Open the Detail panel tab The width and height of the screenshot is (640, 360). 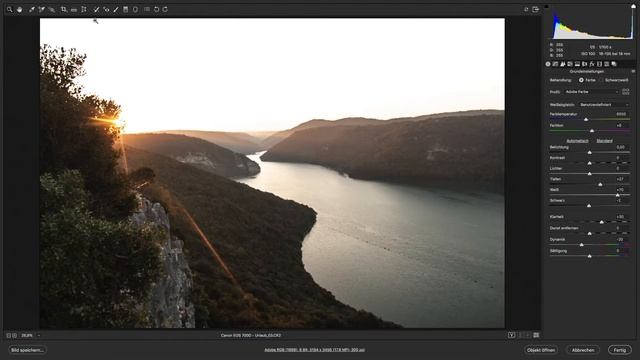pos(563,64)
